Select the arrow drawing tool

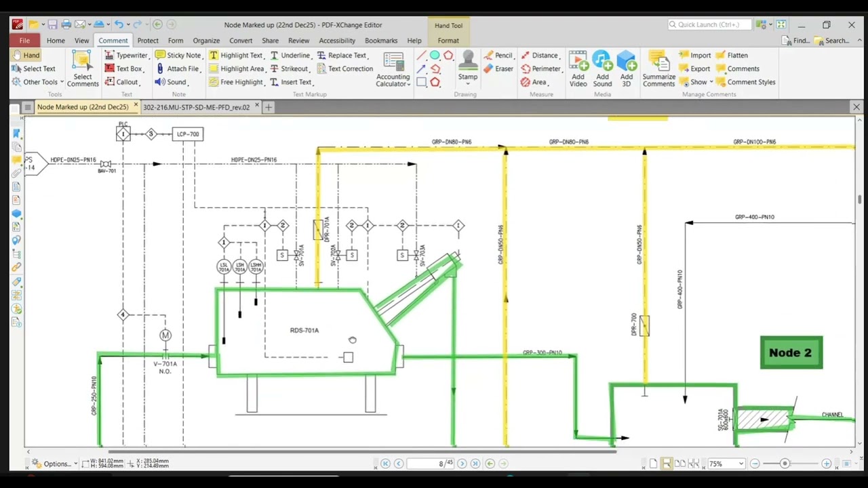(x=421, y=69)
